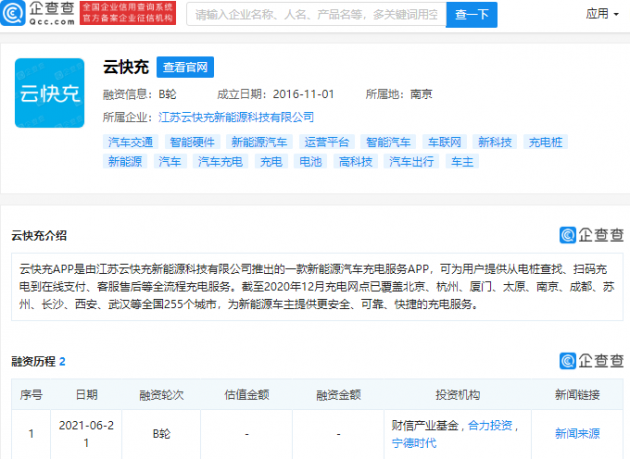Viewport: 630px width, 459px height.
Task: Select the 智能汽车 tag
Action: tap(388, 142)
